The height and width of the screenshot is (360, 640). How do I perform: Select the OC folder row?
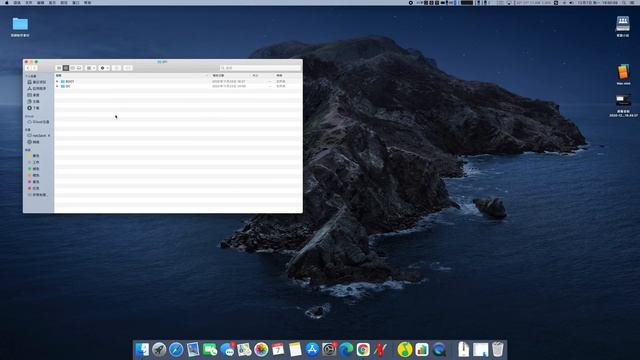point(178,87)
